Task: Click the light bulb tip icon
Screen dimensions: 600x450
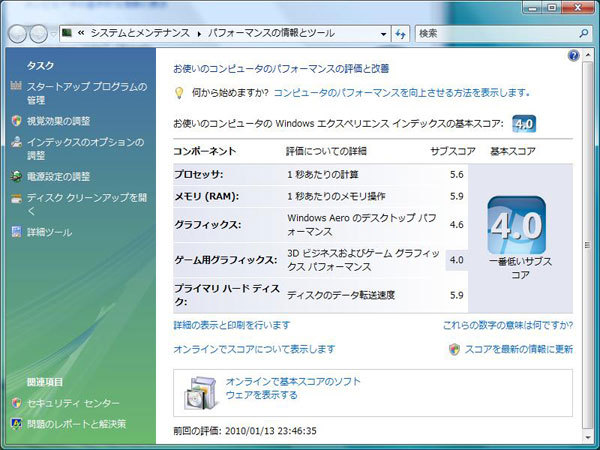Action: pyautogui.click(x=179, y=93)
